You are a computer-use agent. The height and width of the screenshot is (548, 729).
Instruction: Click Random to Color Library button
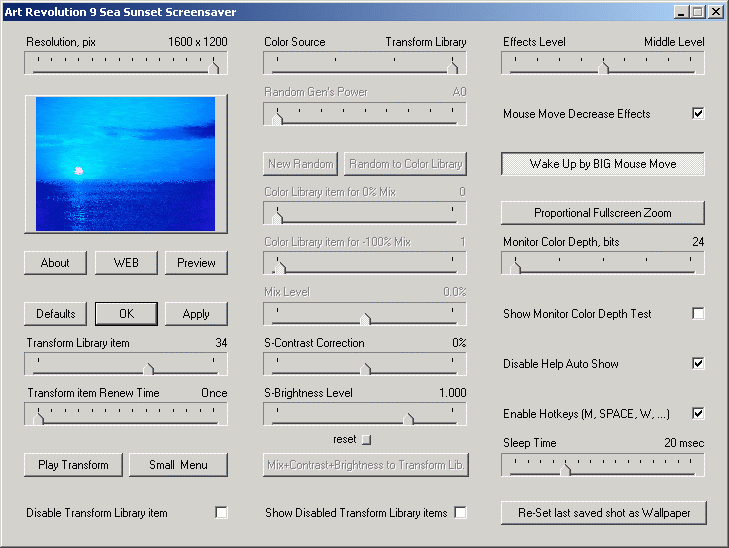pos(405,164)
